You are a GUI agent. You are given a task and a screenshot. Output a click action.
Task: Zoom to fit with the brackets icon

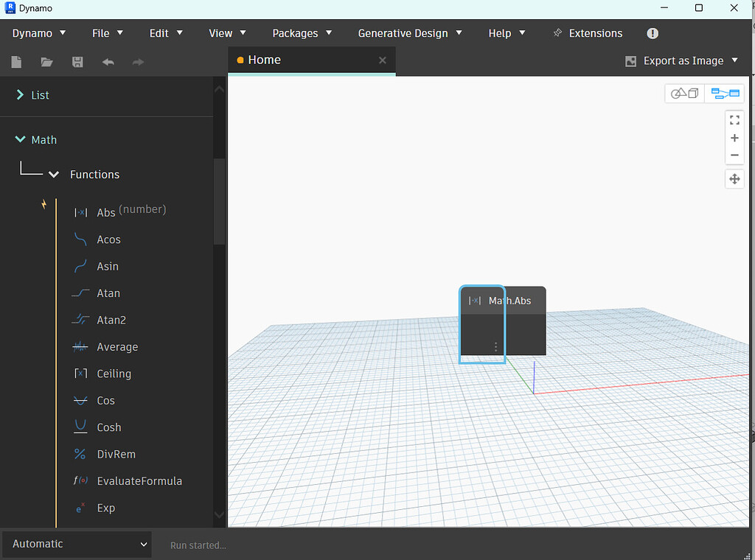735,120
